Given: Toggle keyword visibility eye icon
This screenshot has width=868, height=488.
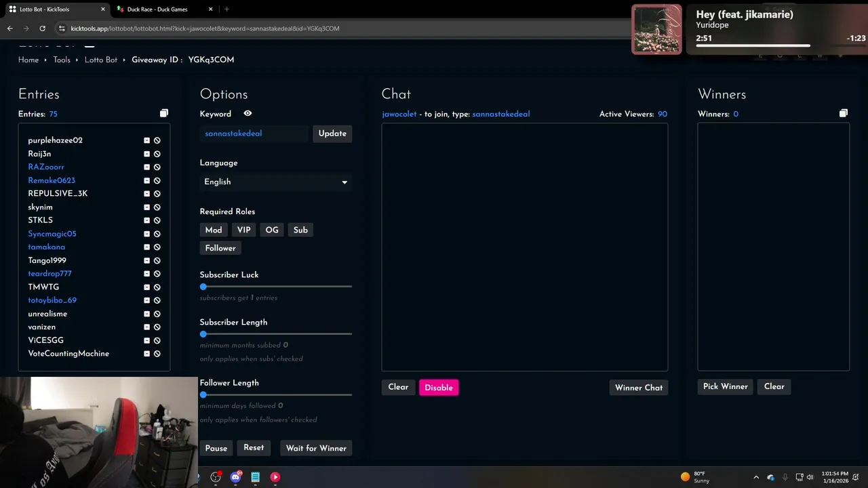Looking at the screenshot, I should pyautogui.click(x=248, y=114).
